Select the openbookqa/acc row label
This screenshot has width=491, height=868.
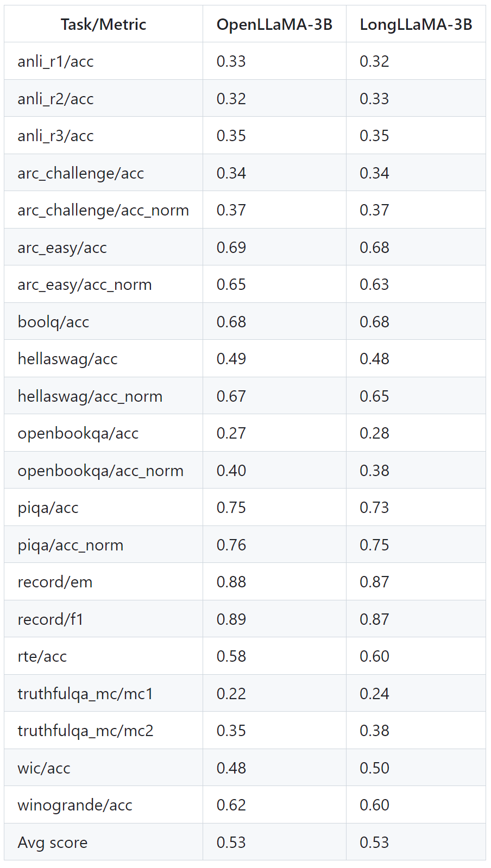pos(78,433)
